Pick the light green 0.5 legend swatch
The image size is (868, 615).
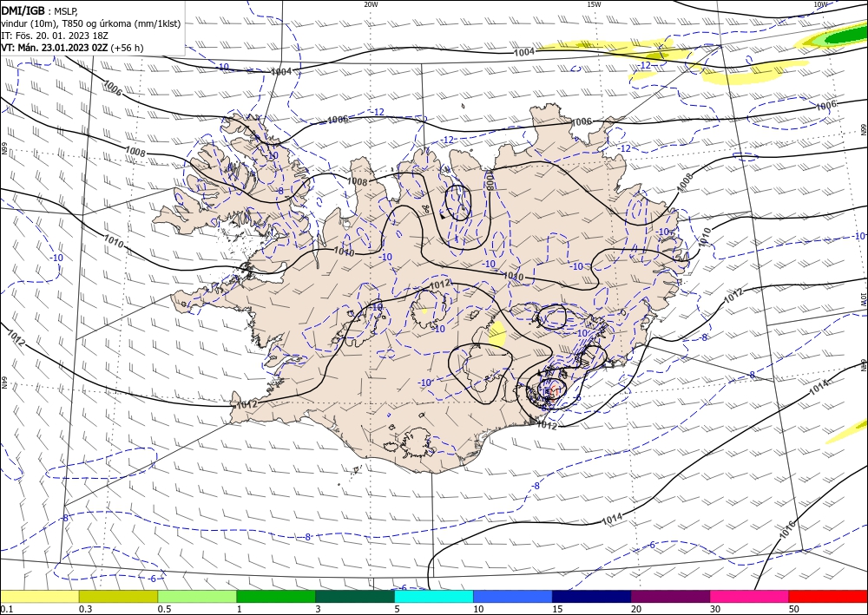tap(197, 596)
